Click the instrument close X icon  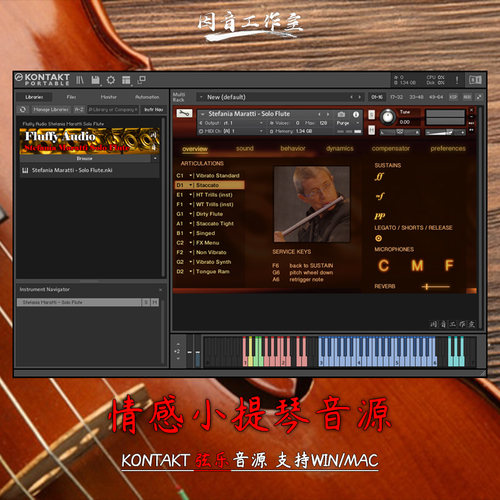tap(471, 110)
